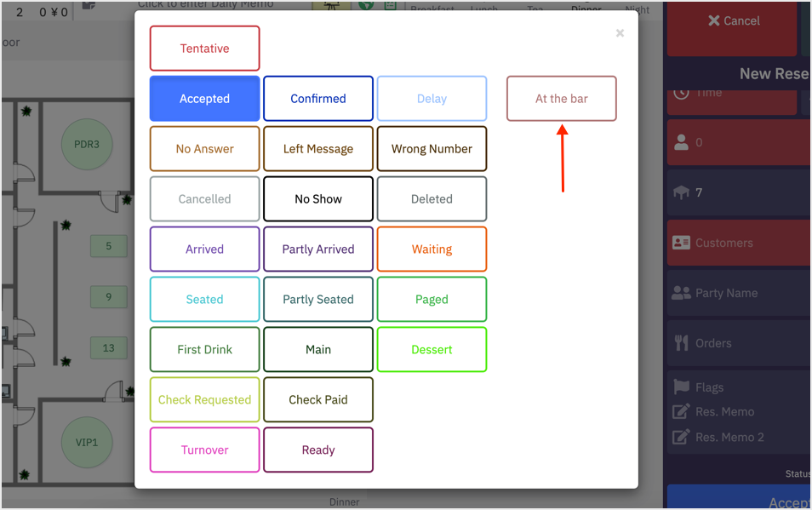Choose the Waiting status
This screenshot has height=510, width=812.
pos(432,249)
